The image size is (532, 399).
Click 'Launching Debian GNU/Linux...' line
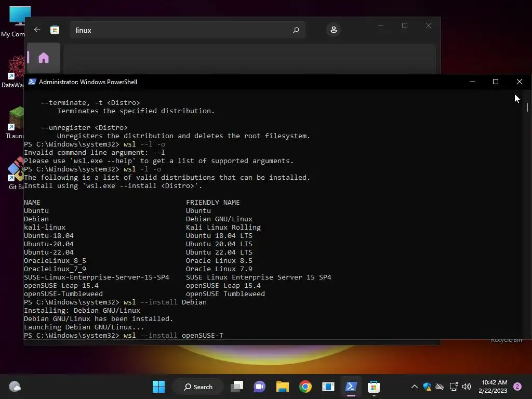click(x=84, y=327)
